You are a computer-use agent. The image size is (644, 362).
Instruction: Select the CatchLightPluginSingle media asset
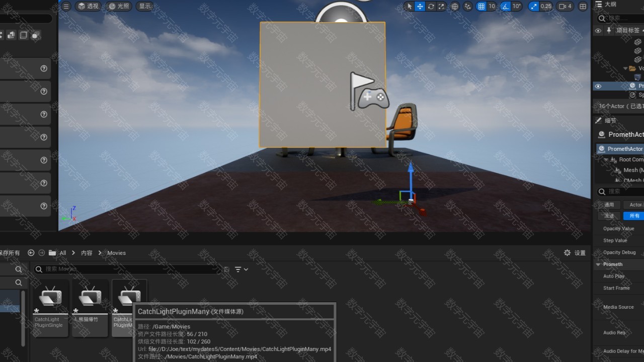[50, 308]
